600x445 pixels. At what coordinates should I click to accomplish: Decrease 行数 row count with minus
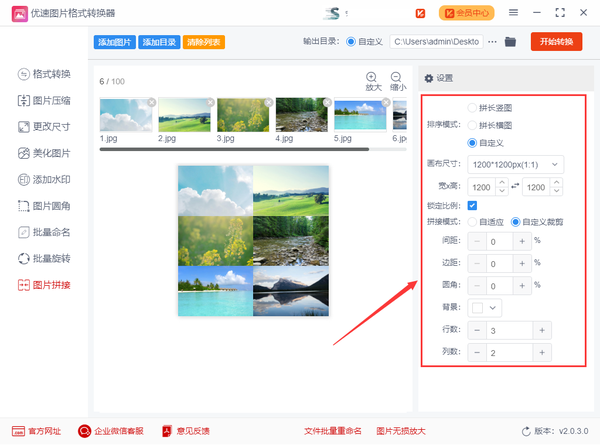(477, 330)
